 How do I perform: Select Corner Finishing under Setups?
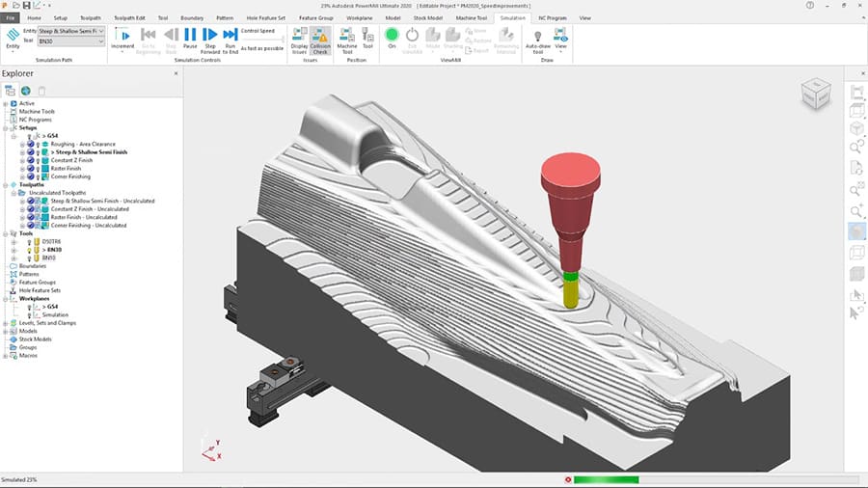tap(70, 176)
